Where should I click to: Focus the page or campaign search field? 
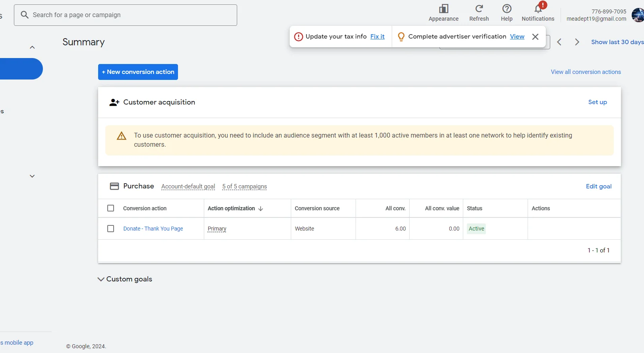click(x=131, y=15)
